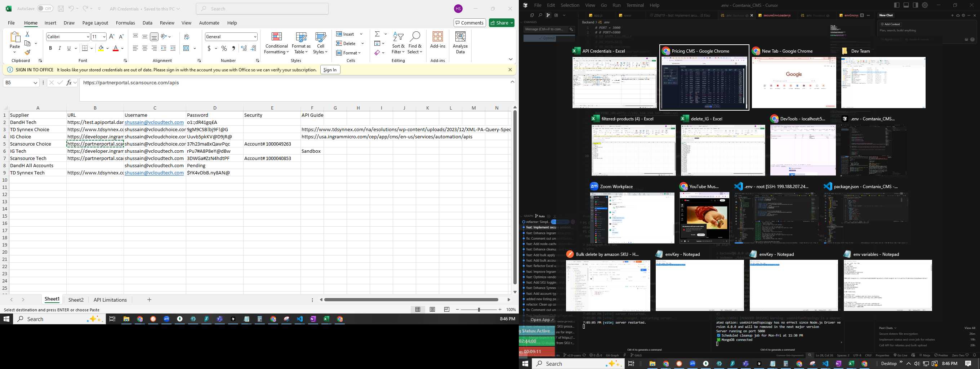Open the Home ribbon tab

[x=31, y=23]
